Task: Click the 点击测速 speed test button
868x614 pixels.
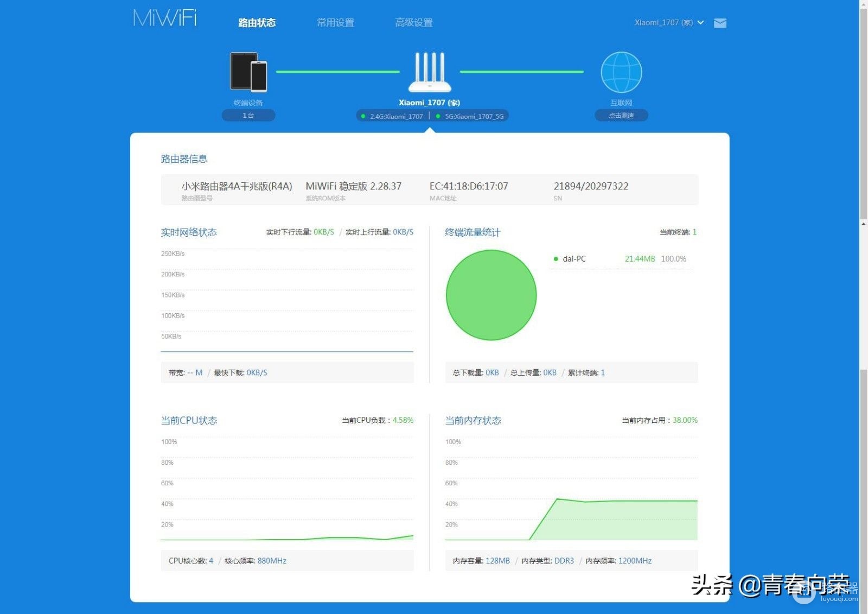Action: [621, 116]
